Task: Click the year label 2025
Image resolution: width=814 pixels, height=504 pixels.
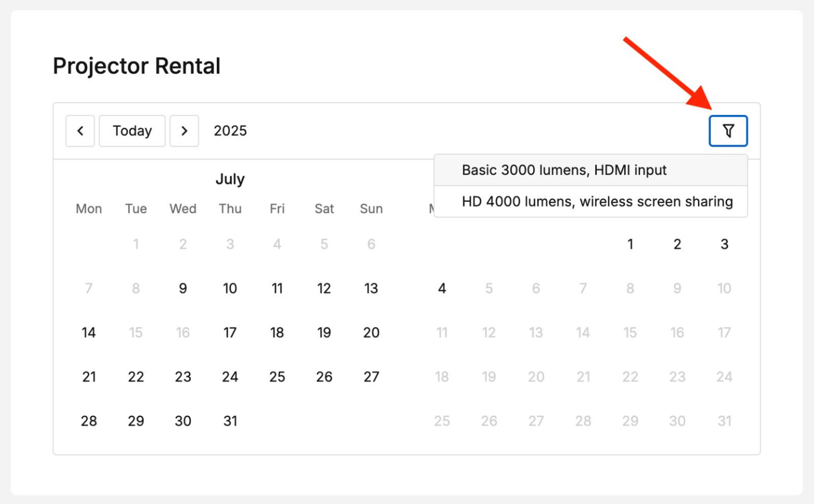Action: click(x=230, y=131)
